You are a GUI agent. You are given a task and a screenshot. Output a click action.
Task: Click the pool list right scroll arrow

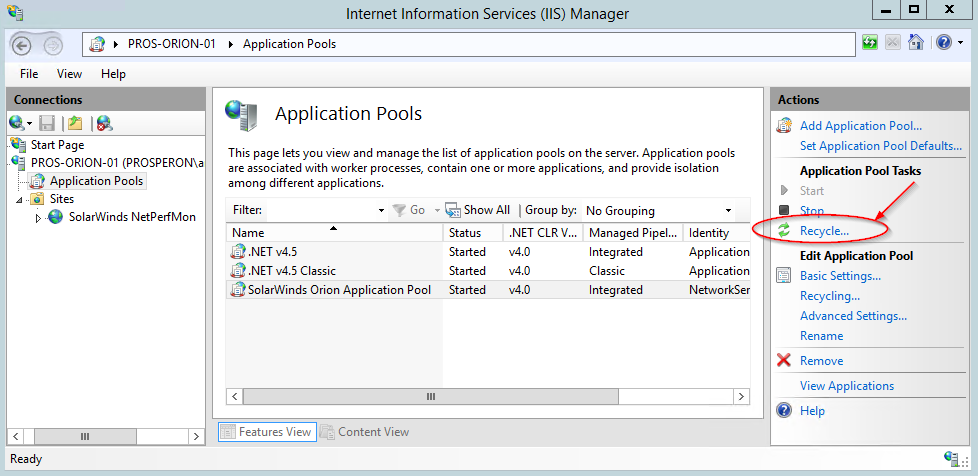click(741, 396)
